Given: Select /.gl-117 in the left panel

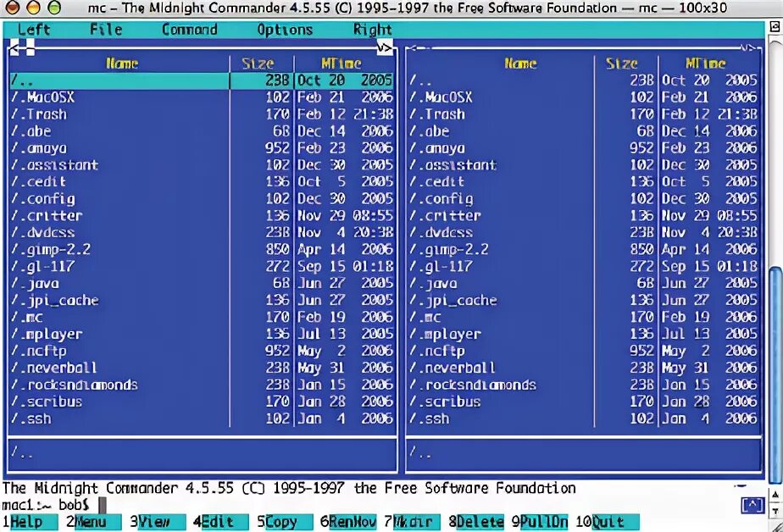Looking at the screenshot, I should click(202, 266).
